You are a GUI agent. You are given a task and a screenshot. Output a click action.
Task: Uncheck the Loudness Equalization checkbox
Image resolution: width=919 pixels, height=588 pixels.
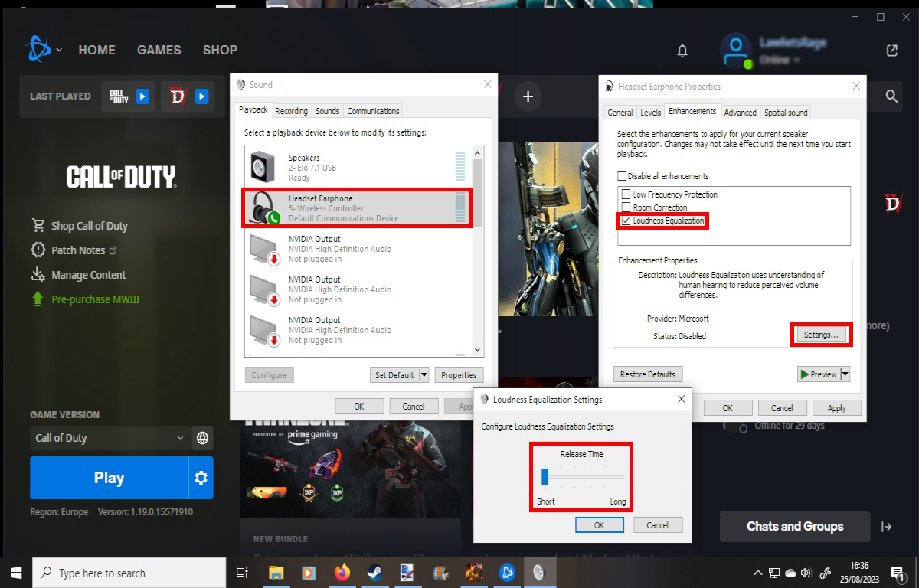coord(626,220)
